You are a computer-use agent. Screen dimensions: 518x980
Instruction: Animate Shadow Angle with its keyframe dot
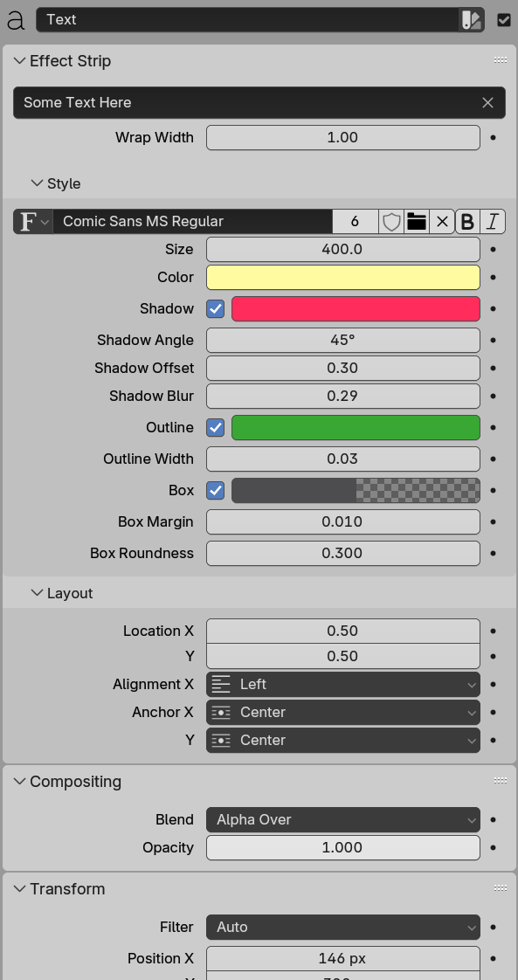click(x=494, y=340)
